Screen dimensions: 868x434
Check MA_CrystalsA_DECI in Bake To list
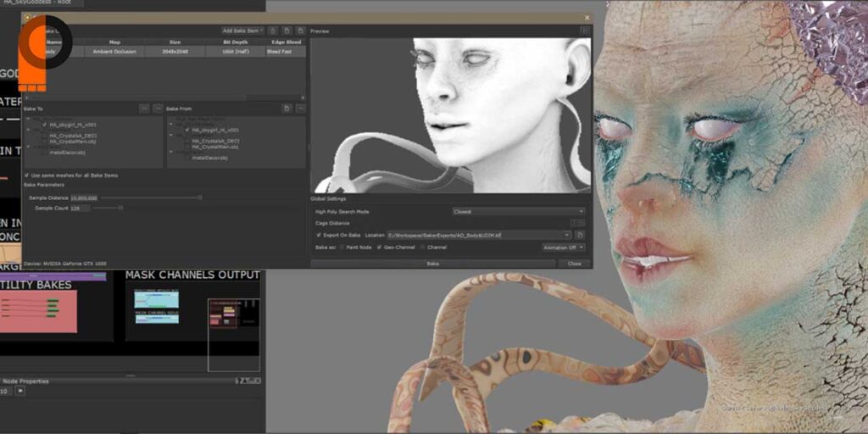(45, 136)
